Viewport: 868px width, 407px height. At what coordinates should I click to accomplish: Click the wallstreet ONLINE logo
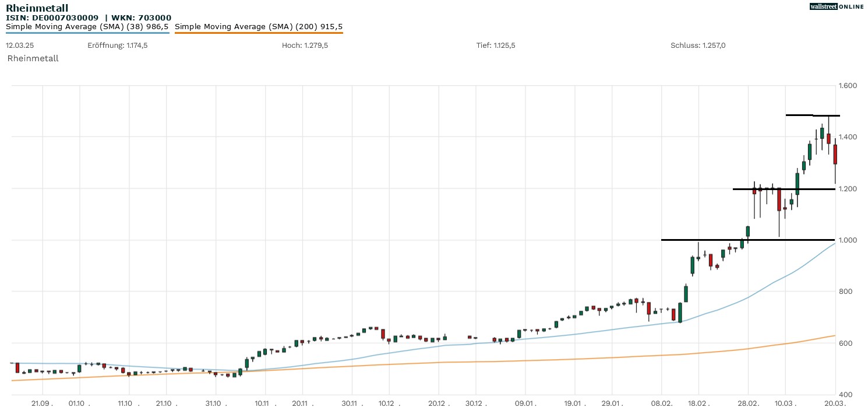837,6
